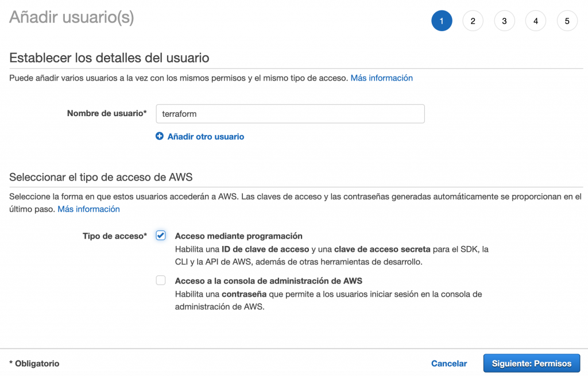The image size is (588, 376).
Task: Go to wizard step 3 circle
Action: click(x=504, y=21)
